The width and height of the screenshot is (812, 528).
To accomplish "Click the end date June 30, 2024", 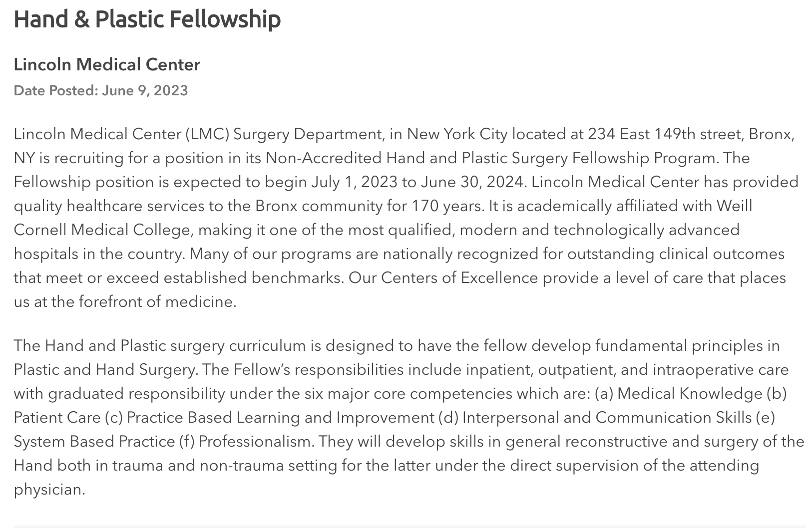I will click(x=472, y=182).
